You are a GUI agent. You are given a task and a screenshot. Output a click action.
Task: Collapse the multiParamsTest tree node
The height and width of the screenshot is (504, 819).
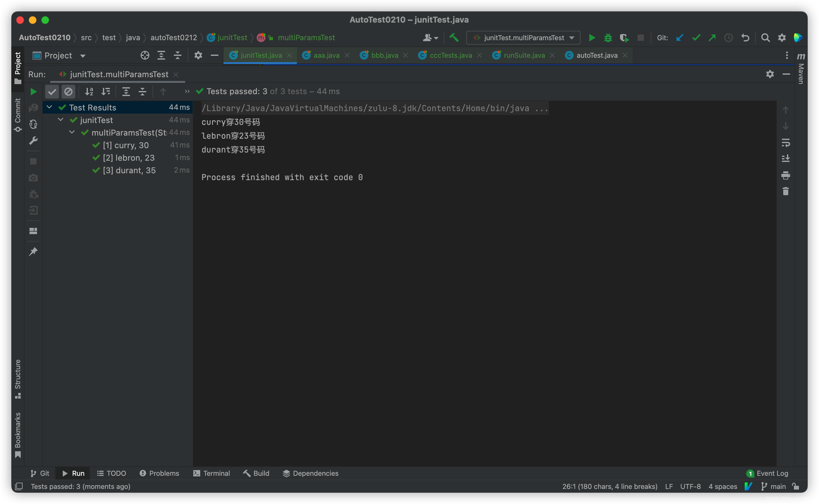(72, 132)
